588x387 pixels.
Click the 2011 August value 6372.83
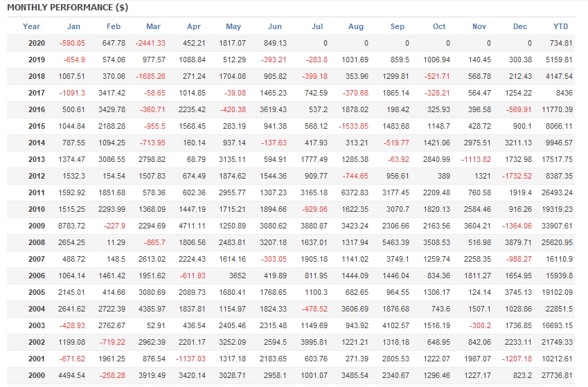click(355, 192)
